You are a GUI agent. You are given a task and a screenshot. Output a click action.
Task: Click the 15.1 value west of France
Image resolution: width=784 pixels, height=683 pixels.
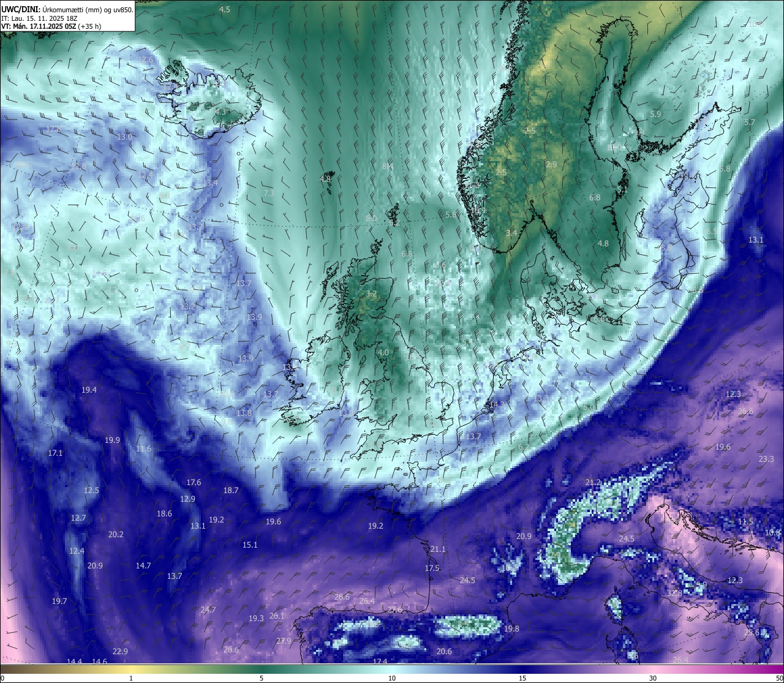tap(250, 545)
